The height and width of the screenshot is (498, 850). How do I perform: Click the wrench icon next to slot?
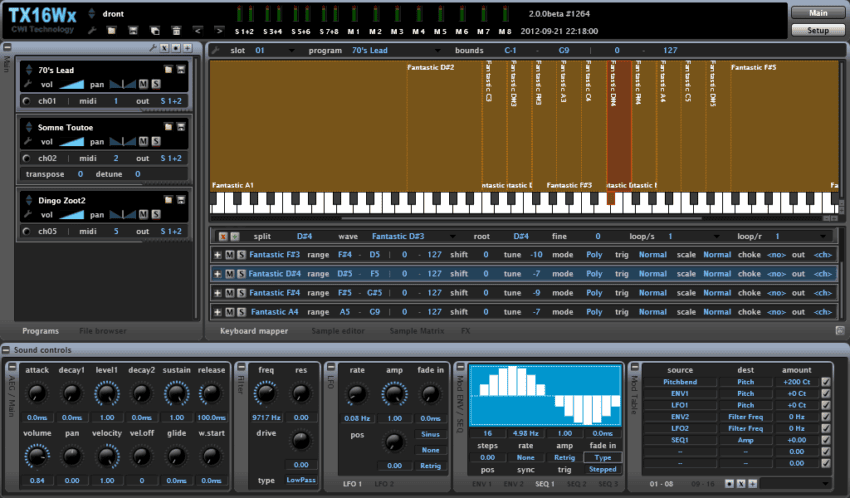point(216,49)
